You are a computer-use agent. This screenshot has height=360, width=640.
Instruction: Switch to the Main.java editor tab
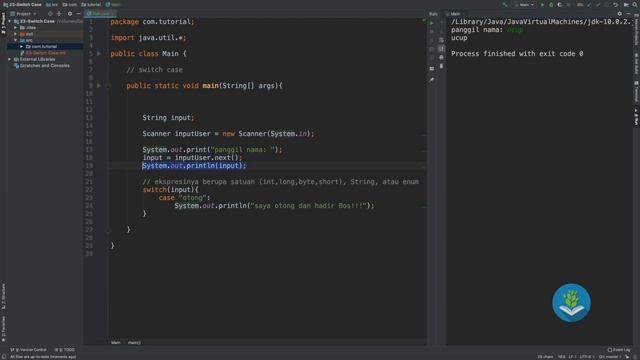100,13
